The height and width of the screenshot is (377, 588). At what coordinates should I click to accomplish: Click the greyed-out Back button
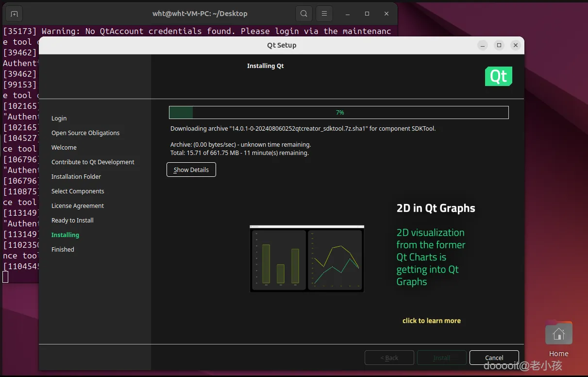point(389,358)
